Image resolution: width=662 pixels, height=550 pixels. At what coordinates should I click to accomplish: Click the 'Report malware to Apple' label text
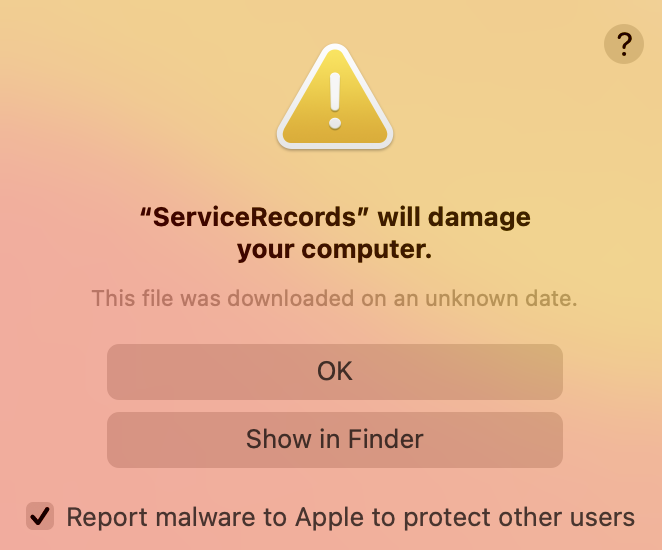click(x=350, y=517)
